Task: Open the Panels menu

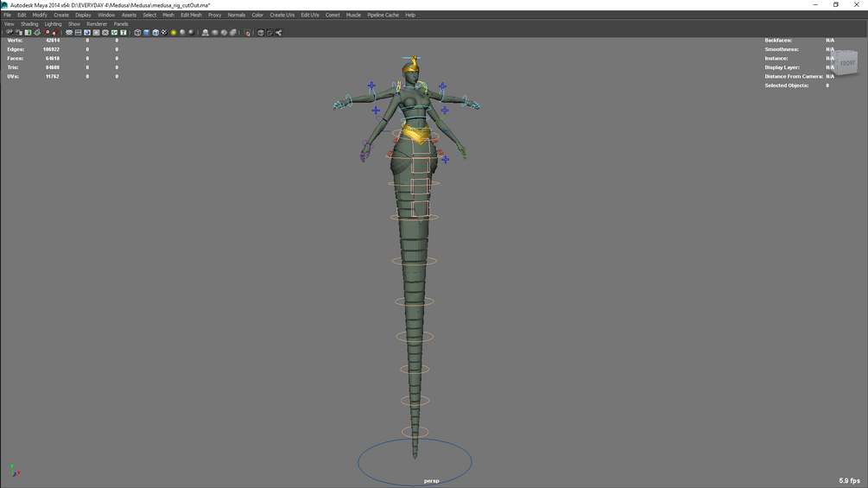Action: [x=121, y=24]
